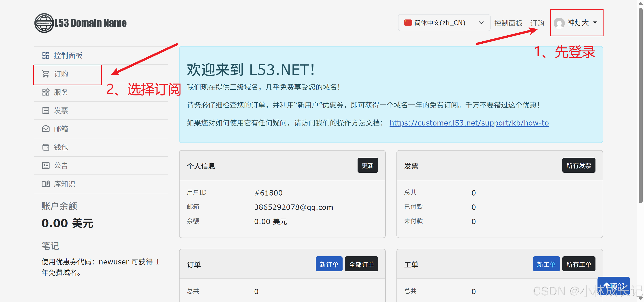
Task: Click the 公告 announcement icon in sidebar
Action: (x=45, y=166)
